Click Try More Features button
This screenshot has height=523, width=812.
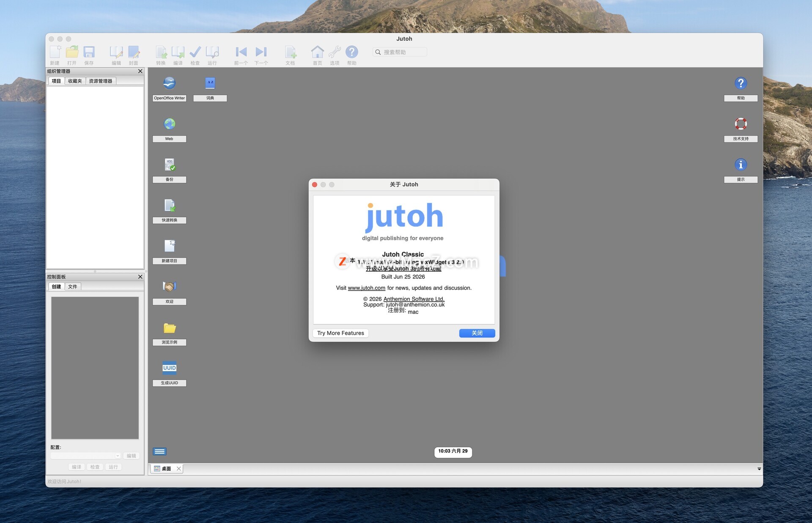pyautogui.click(x=340, y=333)
